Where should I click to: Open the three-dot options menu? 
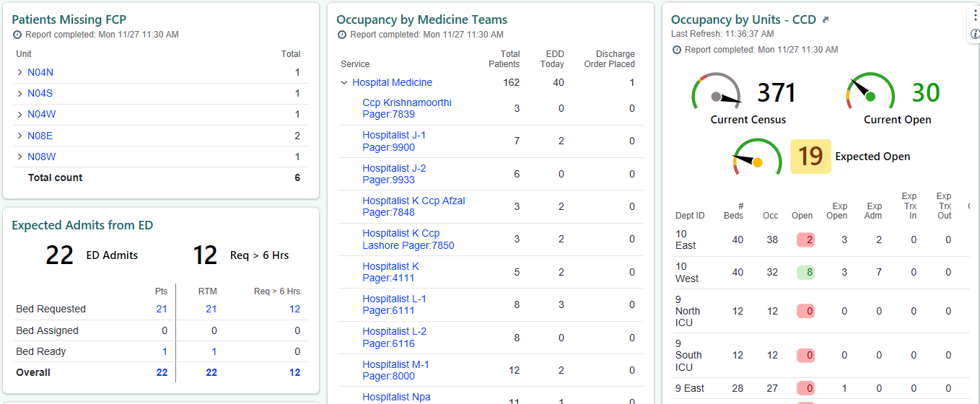[x=975, y=15]
